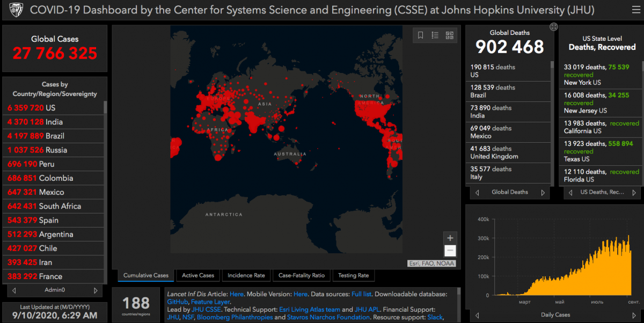Image resolution: width=644 pixels, height=323 pixels.
Task: Switch to Active Cases tab
Action: coord(198,275)
